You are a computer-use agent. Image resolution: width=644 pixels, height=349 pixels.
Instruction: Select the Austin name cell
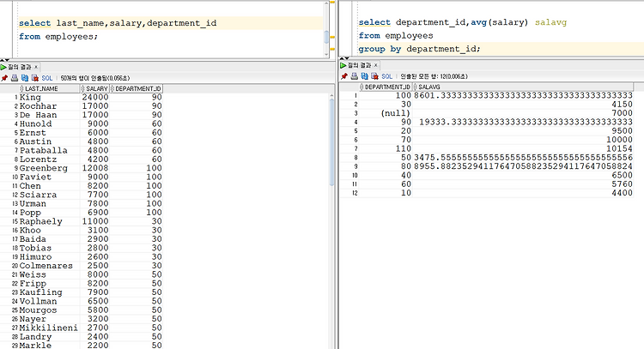tap(49, 141)
